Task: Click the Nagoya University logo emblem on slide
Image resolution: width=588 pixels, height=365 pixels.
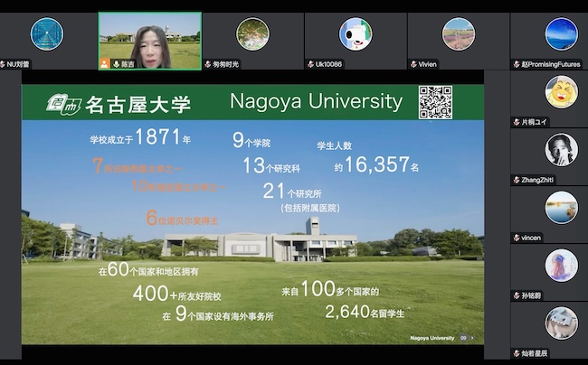Action: [x=63, y=104]
